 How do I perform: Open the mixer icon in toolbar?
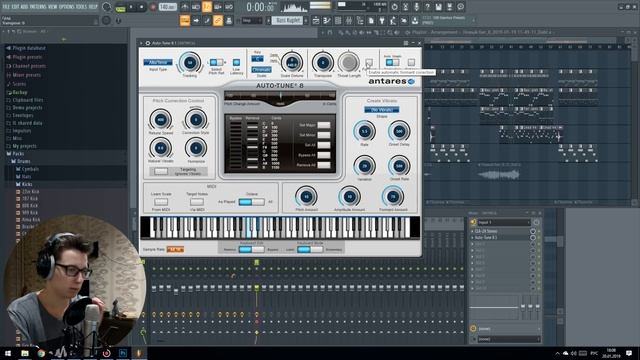tap(349, 20)
